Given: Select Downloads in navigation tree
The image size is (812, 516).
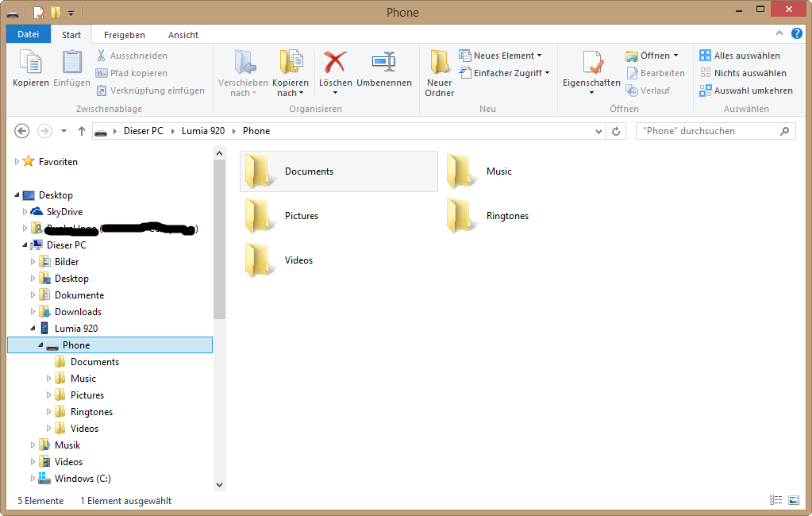Looking at the screenshot, I should 79,312.
